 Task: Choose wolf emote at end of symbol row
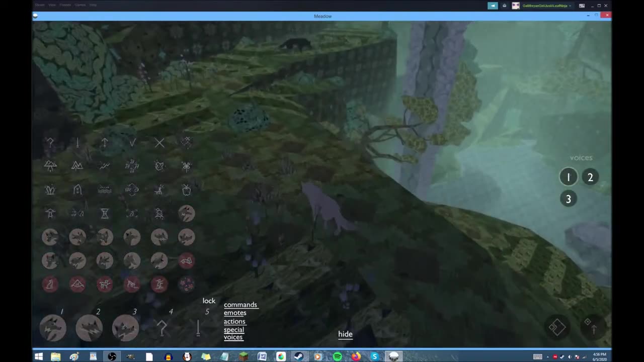click(187, 214)
